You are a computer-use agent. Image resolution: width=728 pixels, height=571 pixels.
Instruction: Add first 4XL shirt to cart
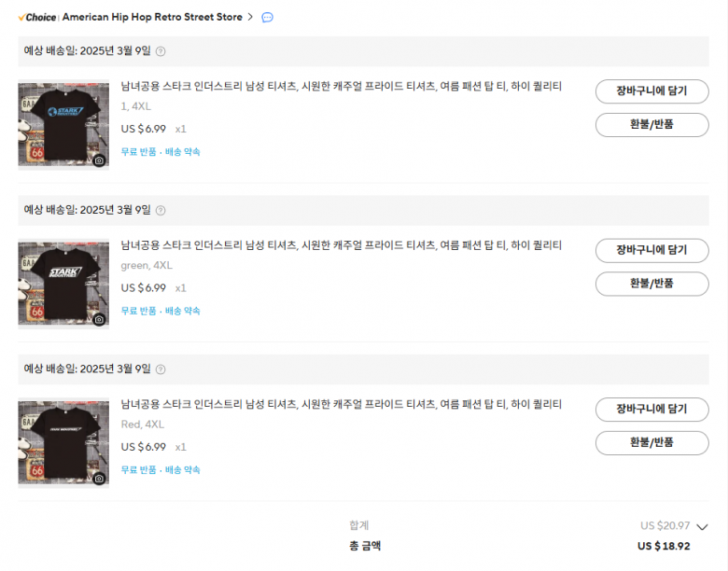pyautogui.click(x=651, y=91)
